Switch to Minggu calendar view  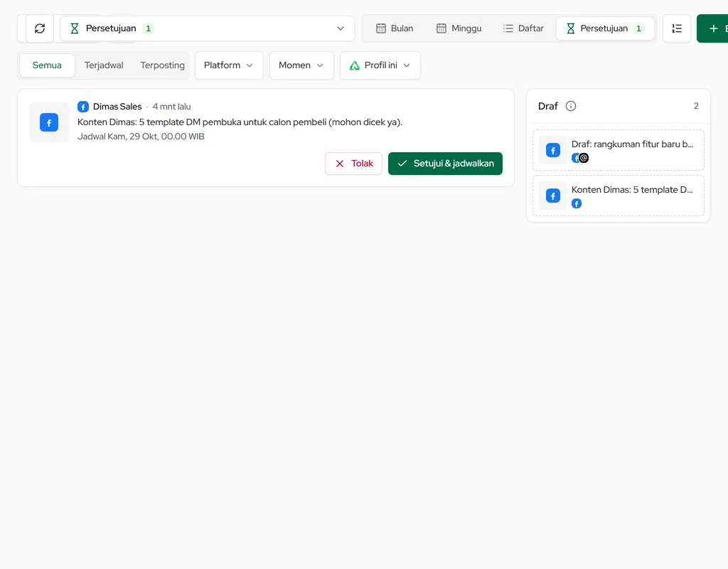pyautogui.click(x=459, y=28)
